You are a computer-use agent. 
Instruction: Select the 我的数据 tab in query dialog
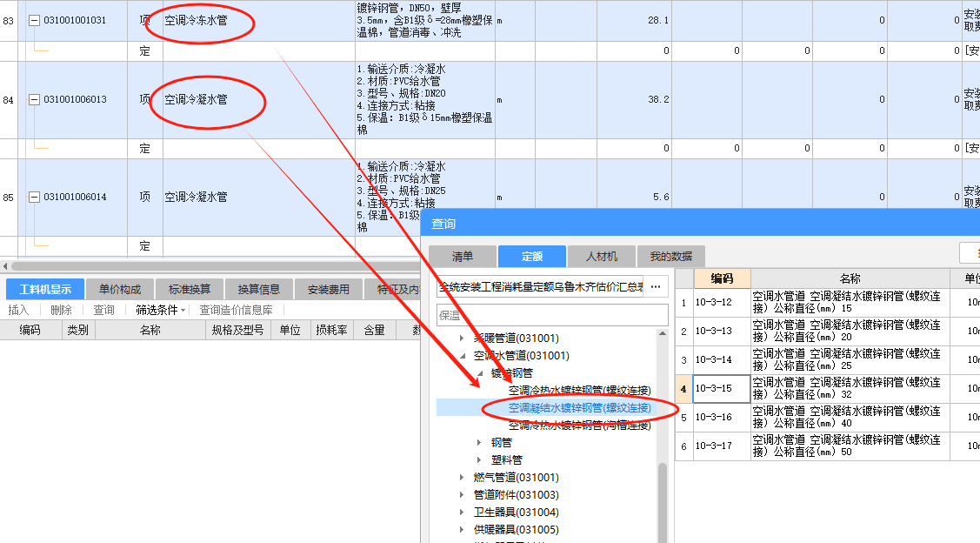(x=670, y=257)
